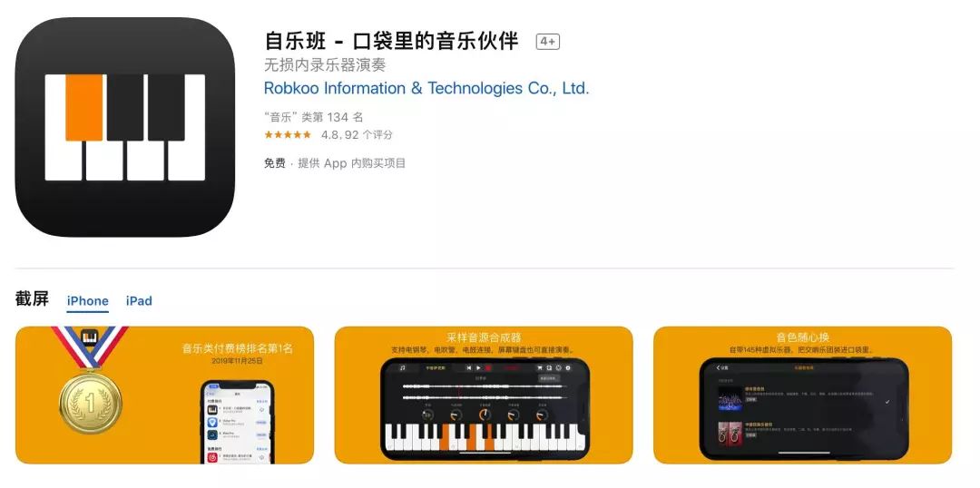Select the iPhone screenshots tab
Viewport: 980px width, 488px height.
click(87, 300)
